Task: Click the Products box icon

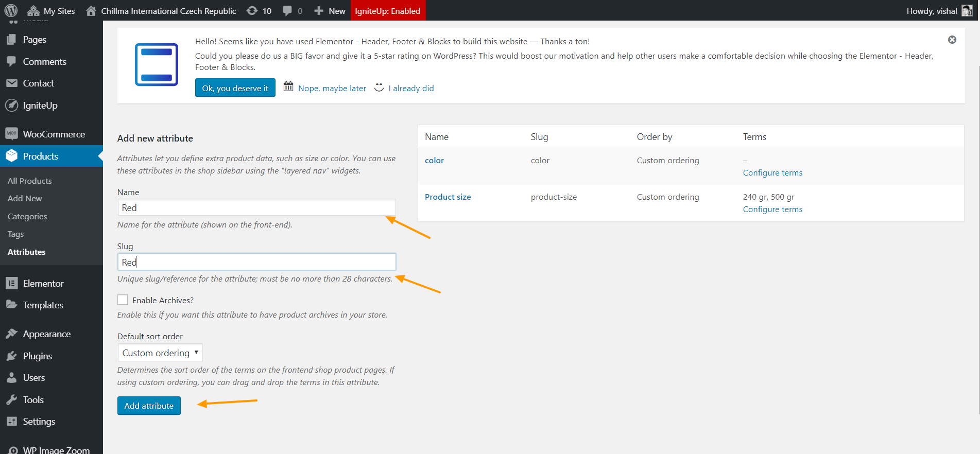Action: (11, 156)
